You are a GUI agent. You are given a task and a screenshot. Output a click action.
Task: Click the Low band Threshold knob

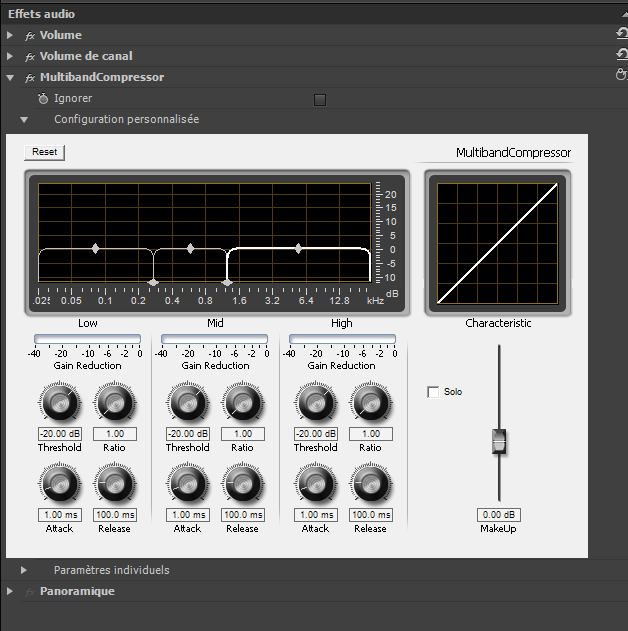click(x=60, y=403)
